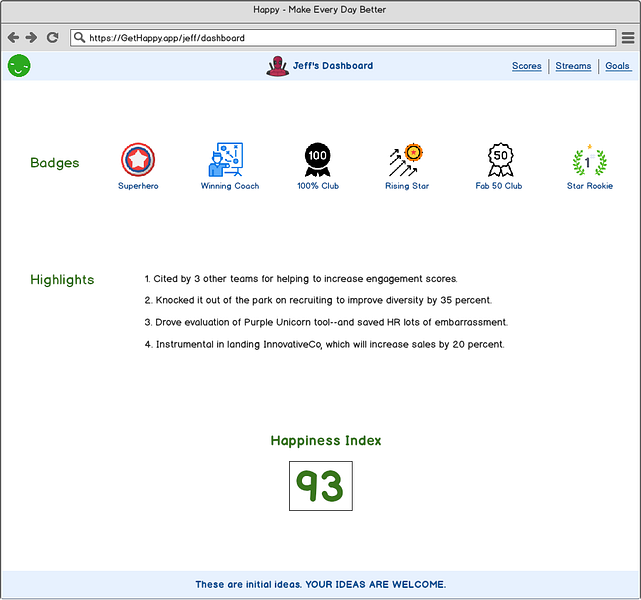This screenshot has height=600, width=641.
Task: Click the 'Happy - Make Every Day Better' title
Action: [319, 10]
